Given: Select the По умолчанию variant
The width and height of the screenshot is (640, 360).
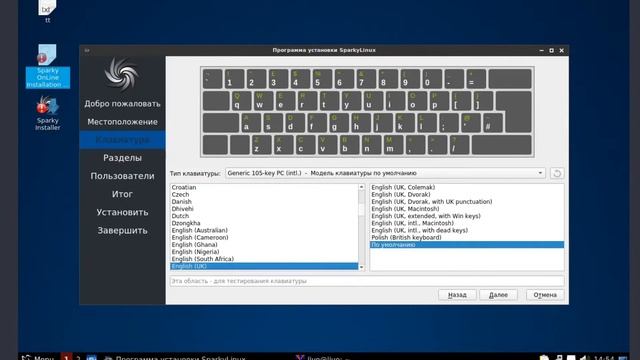Looking at the screenshot, I should (x=467, y=244).
